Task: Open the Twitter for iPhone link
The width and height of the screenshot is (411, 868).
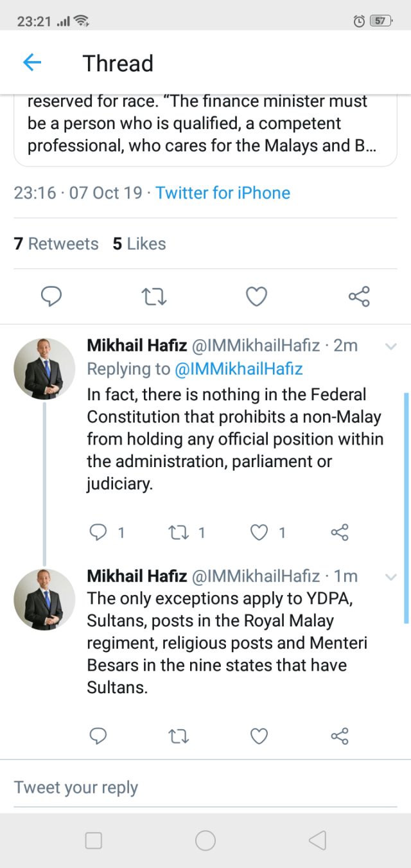Action: pyautogui.click(x=223, y=193)
